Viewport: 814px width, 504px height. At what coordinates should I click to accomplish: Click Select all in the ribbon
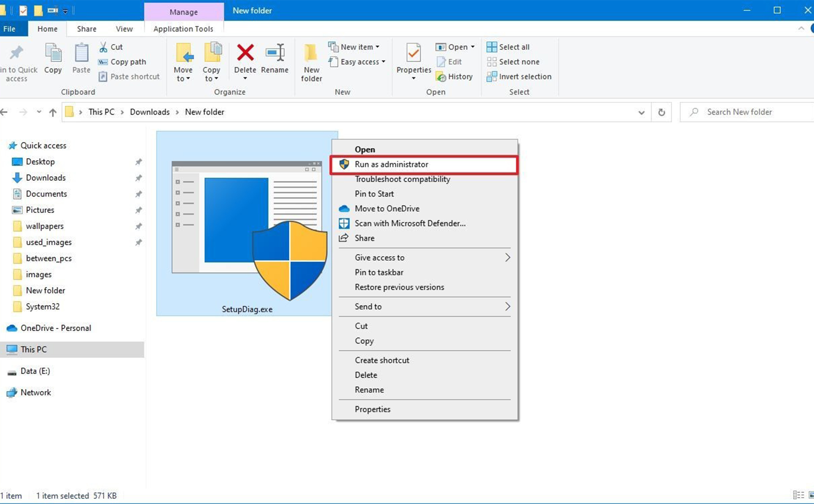508,47
